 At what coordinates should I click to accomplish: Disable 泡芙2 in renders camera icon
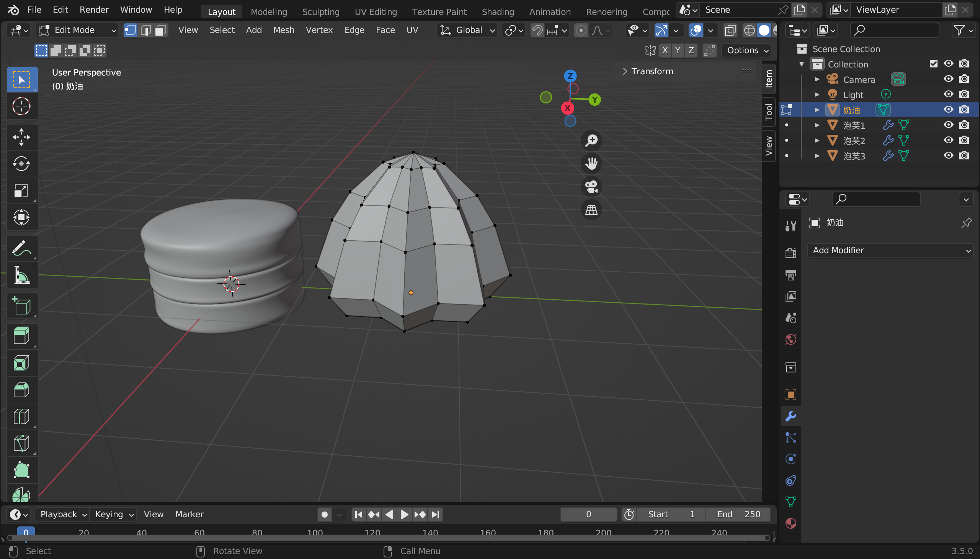coord(964,141)
